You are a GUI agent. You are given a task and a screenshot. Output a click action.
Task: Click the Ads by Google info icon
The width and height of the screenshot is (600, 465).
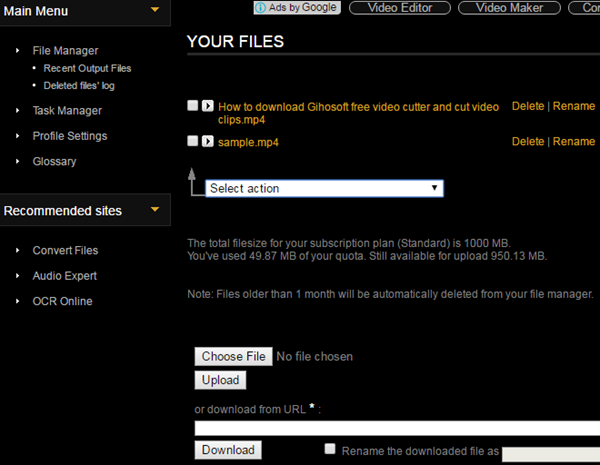262,8
